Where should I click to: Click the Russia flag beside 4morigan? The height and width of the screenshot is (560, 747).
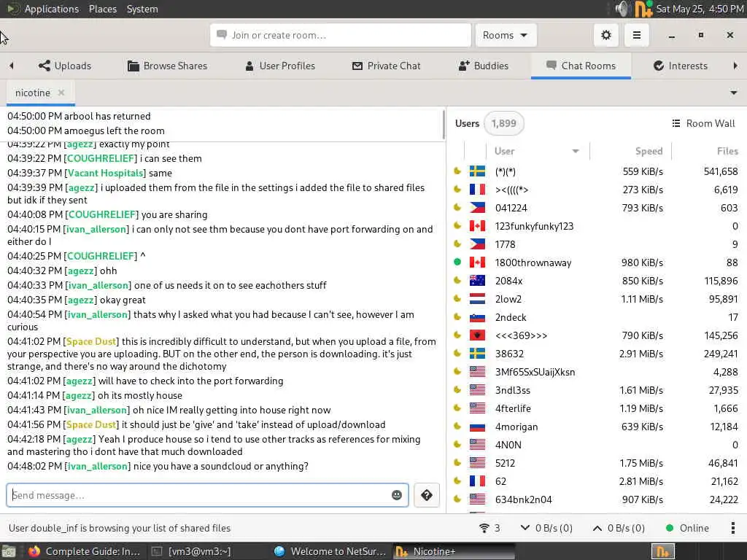[x=477, y=427]
